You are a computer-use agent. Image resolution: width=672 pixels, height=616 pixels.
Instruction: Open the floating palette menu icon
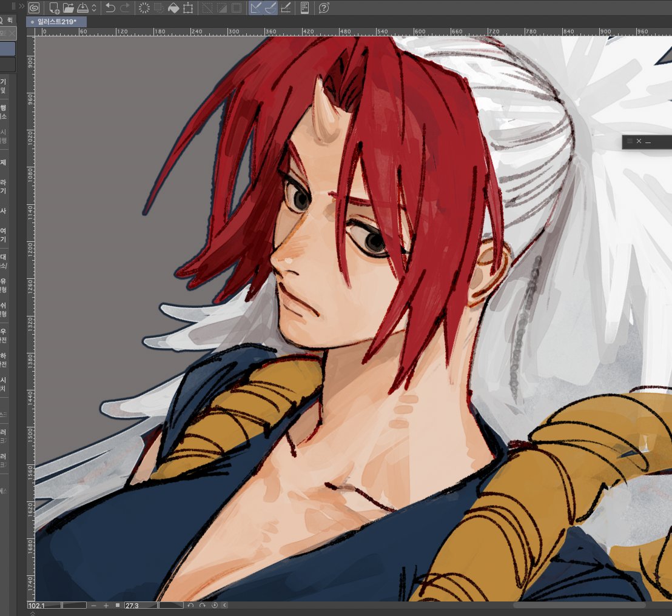click(630, 141)
